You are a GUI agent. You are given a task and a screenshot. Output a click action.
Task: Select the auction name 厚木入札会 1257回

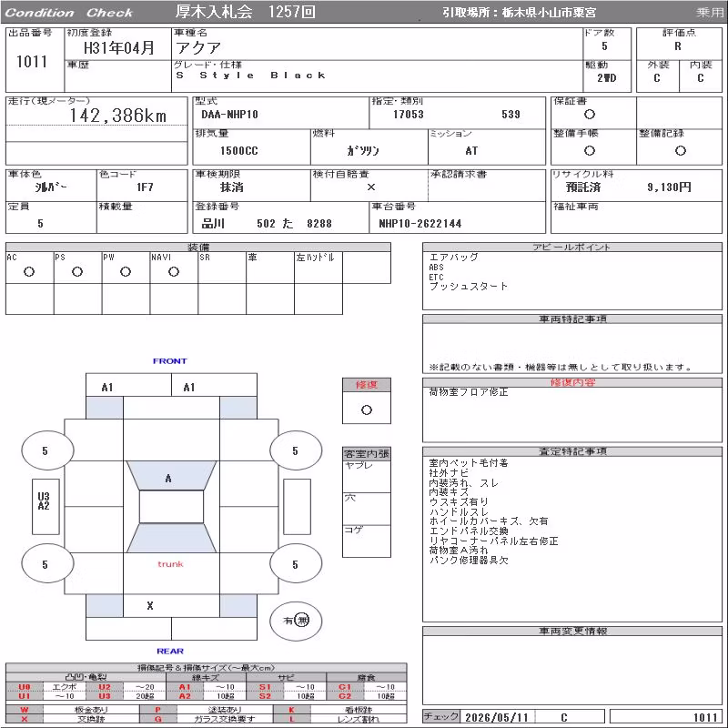click(x=245, y=12)
